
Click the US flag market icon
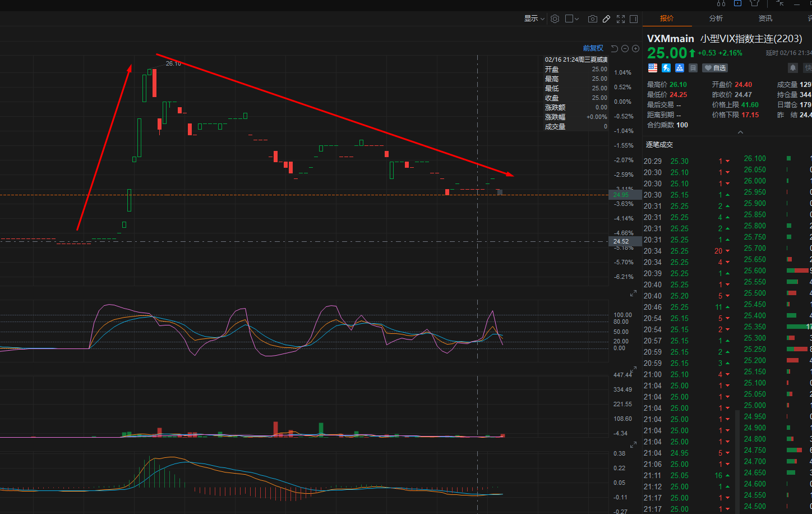(x=653, y=68)
